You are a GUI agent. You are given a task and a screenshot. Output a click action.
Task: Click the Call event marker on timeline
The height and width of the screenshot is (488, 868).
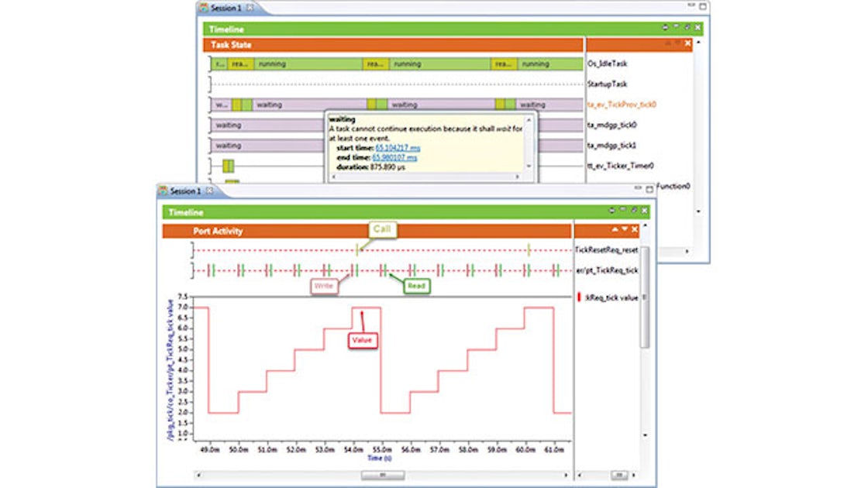[x=357, y=249]
